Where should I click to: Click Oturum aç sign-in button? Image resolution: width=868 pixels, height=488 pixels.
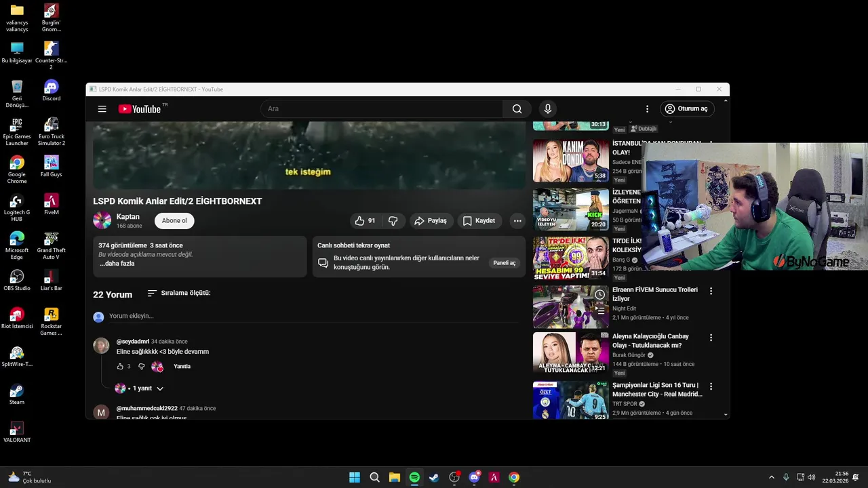click(x=687, y=109)
